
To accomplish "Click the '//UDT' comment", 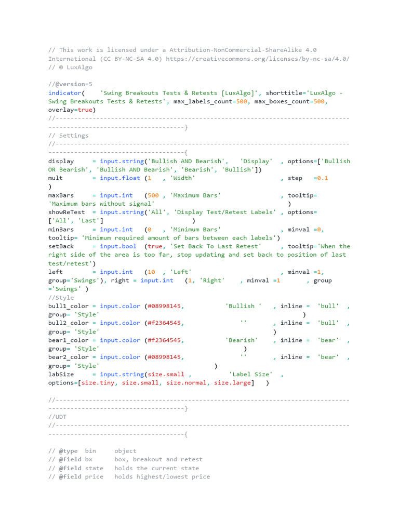I will click(x=57, y=417).
